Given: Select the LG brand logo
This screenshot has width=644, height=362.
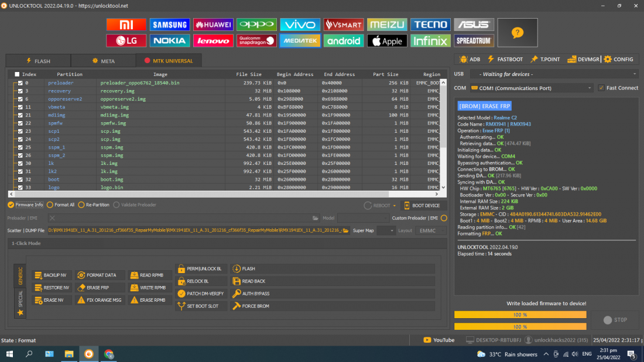Looking at the screenshot, I should [126, 40].
